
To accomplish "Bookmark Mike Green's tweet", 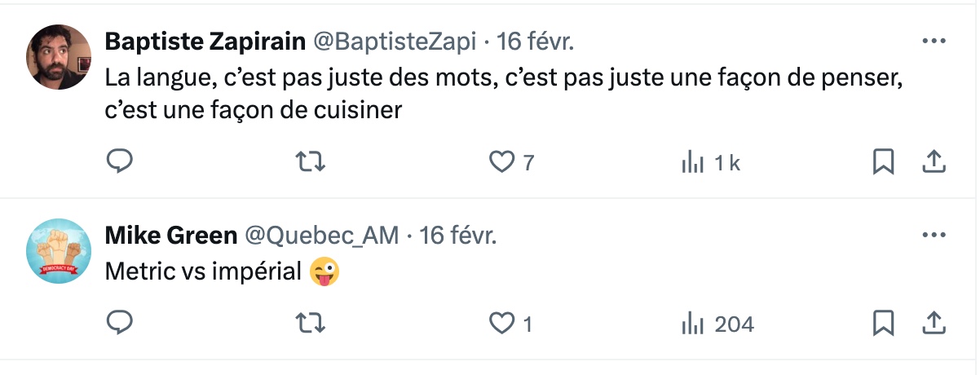I will click(x=883, y=324).
